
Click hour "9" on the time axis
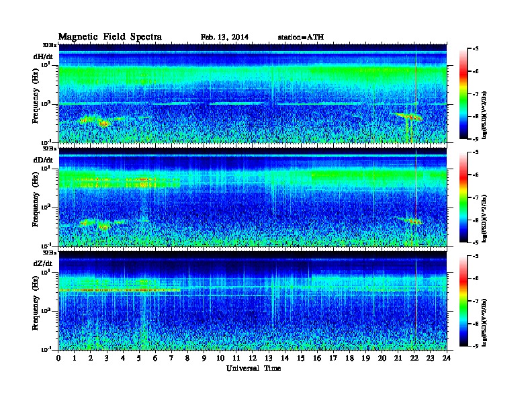204,358
